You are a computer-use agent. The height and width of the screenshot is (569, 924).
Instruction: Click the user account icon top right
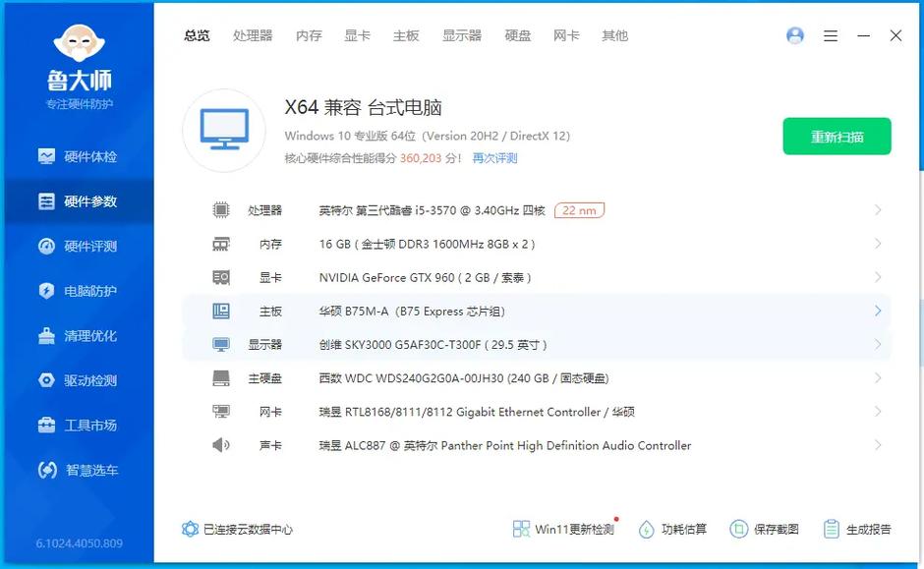(x=794, y=34)
